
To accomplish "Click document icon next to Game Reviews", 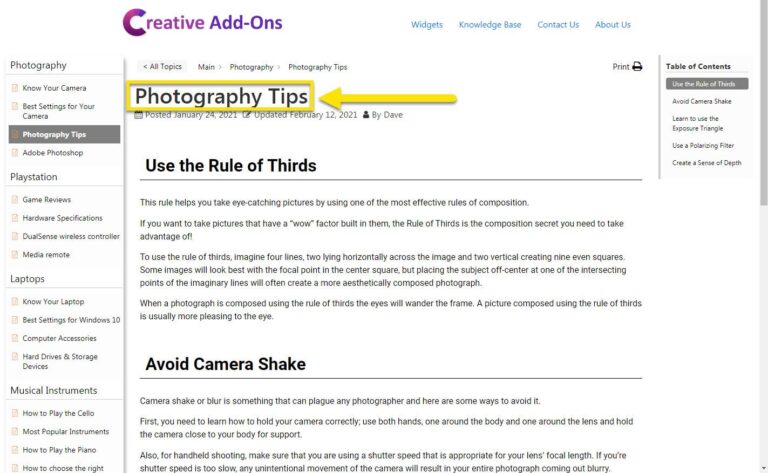I will point(15,200).
